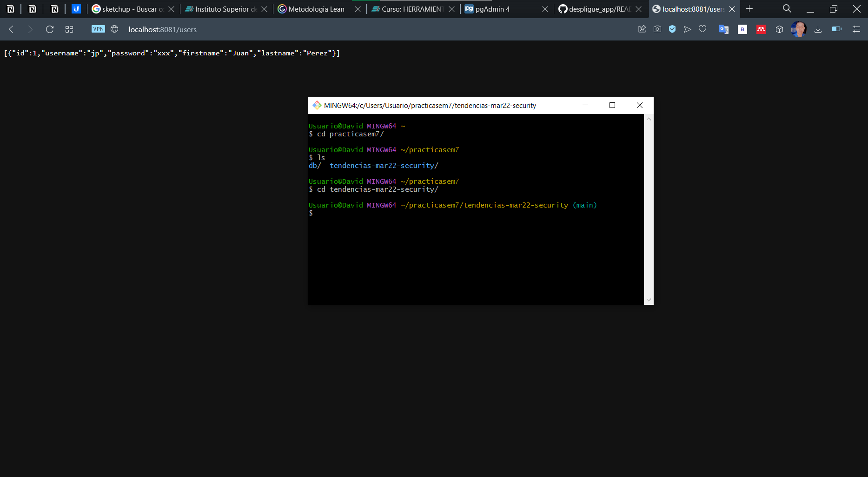Open the settings sliders menu

coord(856,29)
